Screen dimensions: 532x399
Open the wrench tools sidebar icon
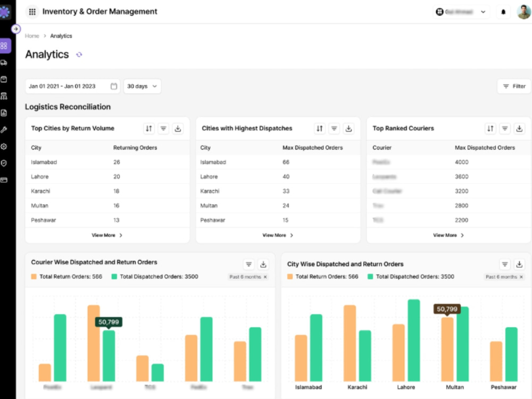click(x=4, y=130)
